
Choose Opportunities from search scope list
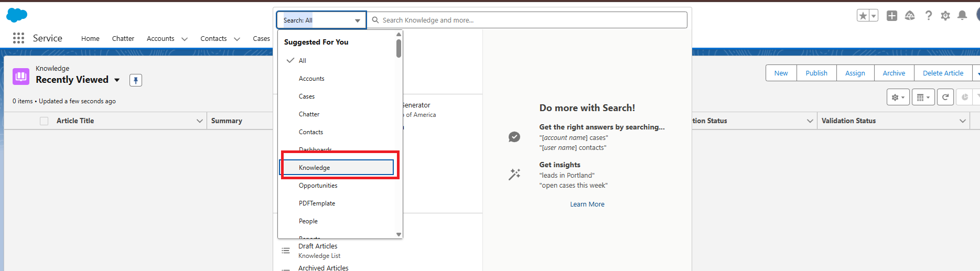pos(318,186)
